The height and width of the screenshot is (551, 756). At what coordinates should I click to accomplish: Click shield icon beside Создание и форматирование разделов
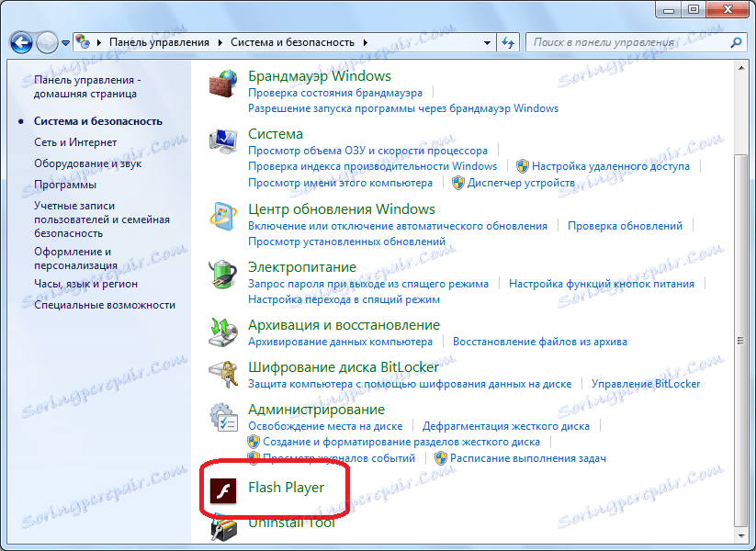point(254,442)
